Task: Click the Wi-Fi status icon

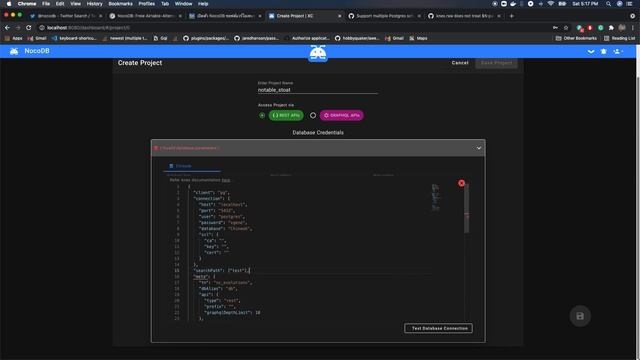Action: pyautogui.click(x=551, y=4)
